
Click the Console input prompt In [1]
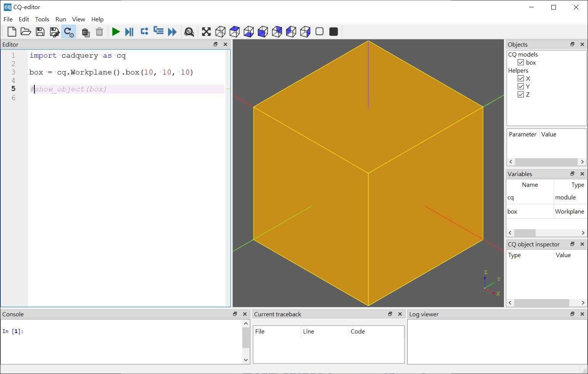pos(13,331)
